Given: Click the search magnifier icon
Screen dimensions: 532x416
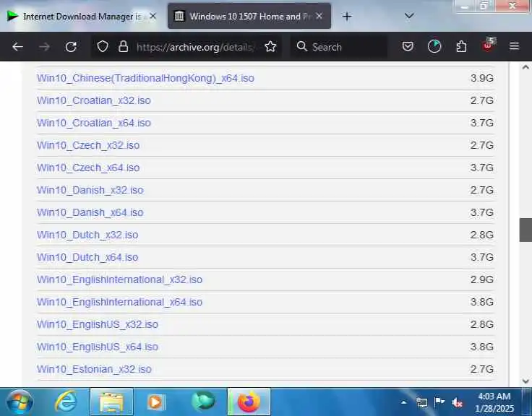Looking at the screenshot, I should (x=301, y=46).
